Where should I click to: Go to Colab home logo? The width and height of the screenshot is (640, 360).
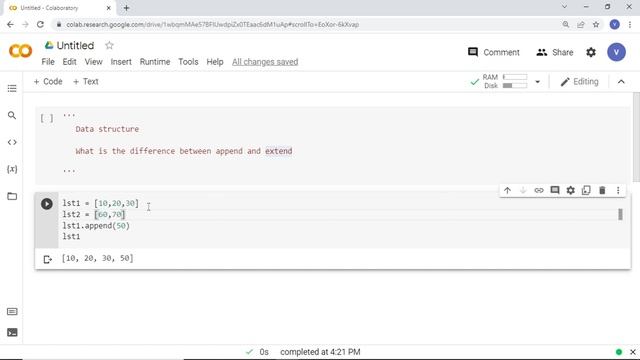(20, 51)
